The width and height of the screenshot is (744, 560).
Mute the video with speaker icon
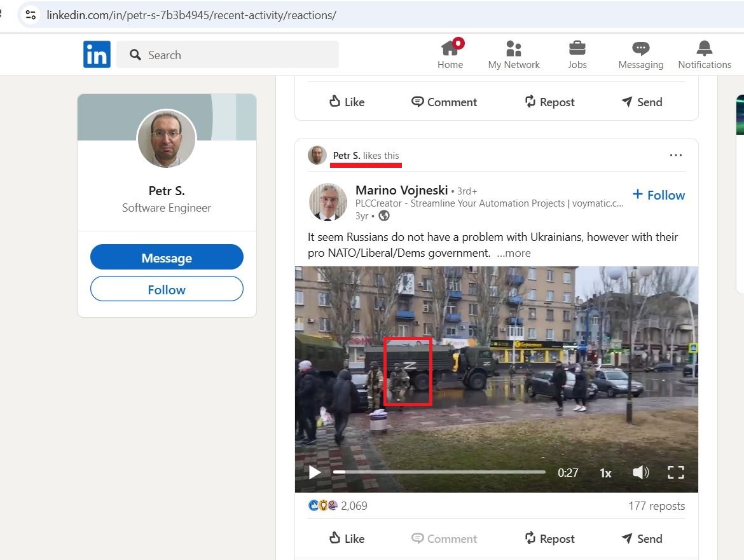(640, 472)
